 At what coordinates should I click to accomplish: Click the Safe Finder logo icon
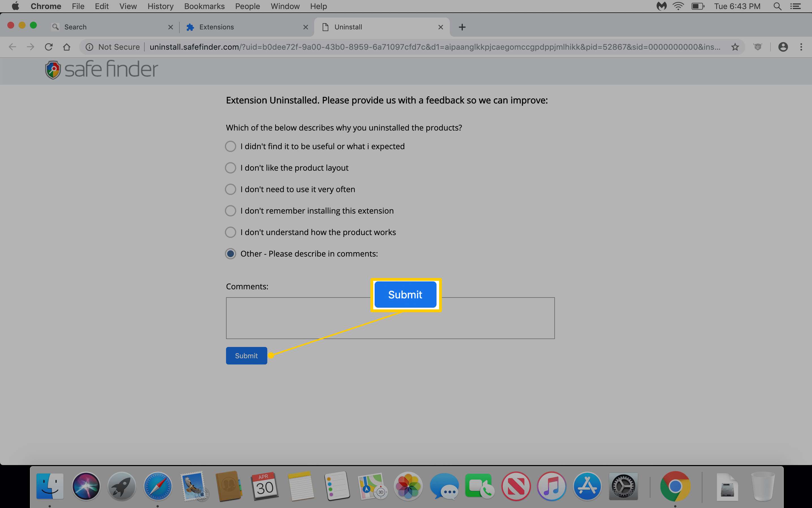pos(51,70)
